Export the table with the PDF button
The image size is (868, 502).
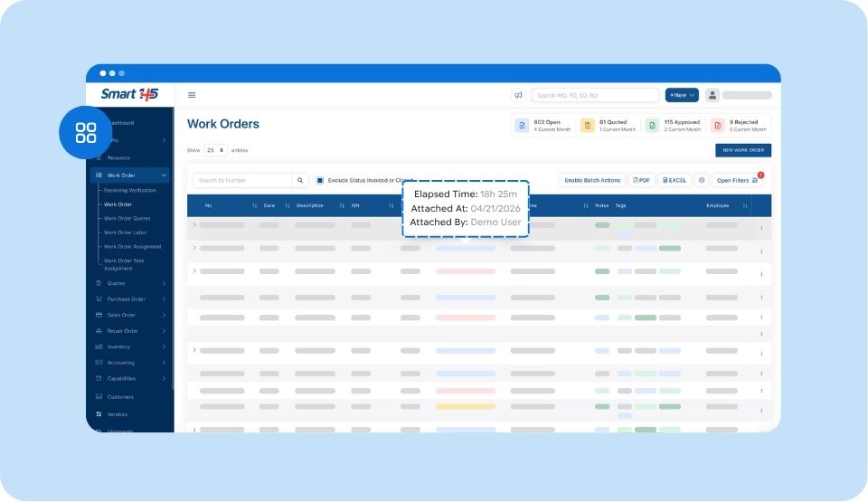coord(642,180)
